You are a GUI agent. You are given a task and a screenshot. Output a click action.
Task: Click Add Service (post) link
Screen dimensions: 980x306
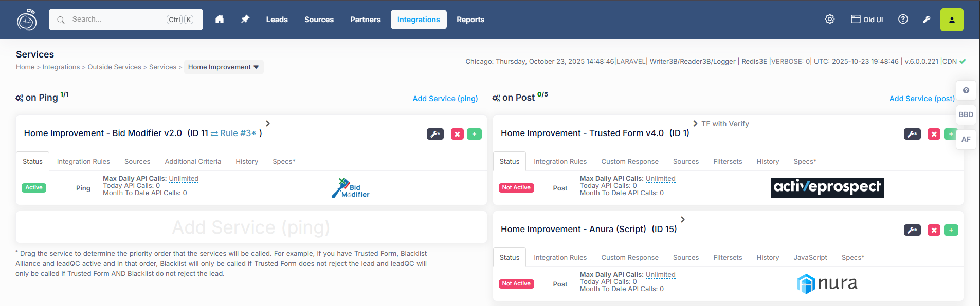(x=921, y=99)
